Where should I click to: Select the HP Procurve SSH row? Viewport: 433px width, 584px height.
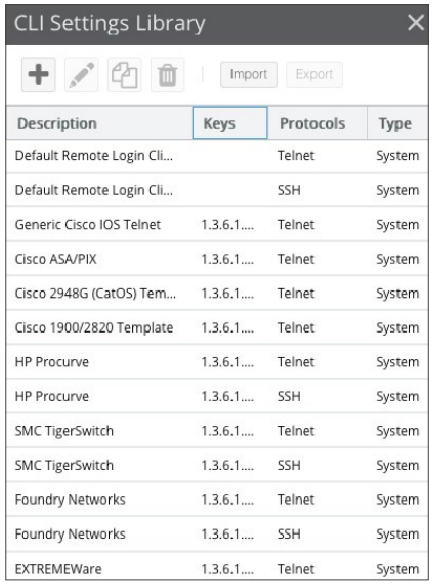(217, 396)
